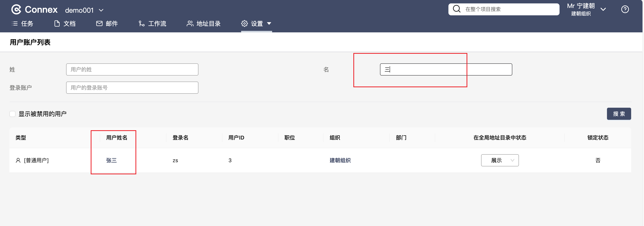Click the 用户的登录账号 input field

tap(132, 88)
